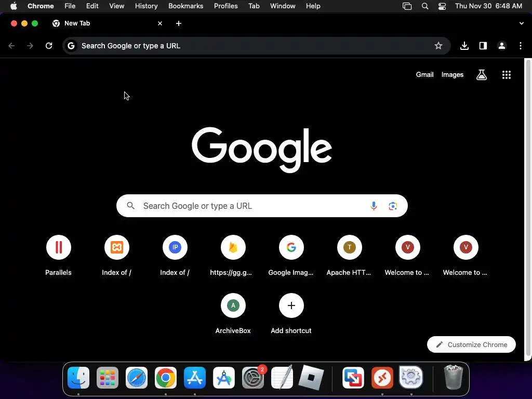Click the reload page icon
Screen dimensions: 532x399
tap(49, 46)
